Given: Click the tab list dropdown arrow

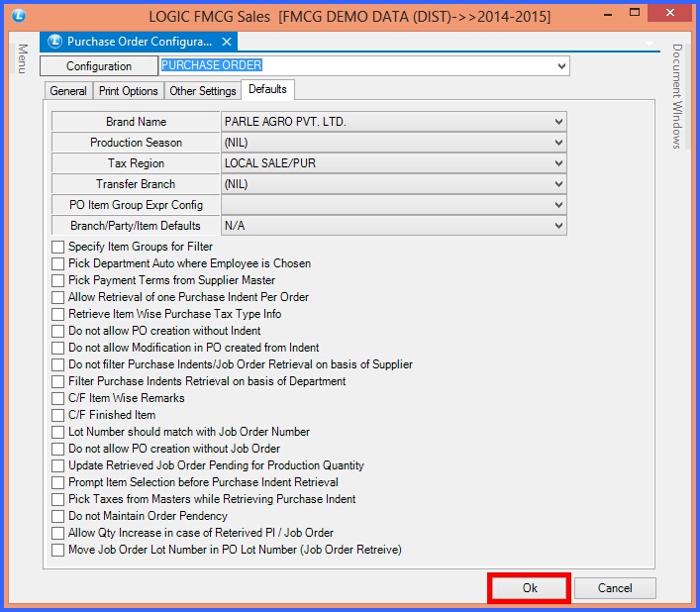Looking at the screenshot, I should click(650, 44).
